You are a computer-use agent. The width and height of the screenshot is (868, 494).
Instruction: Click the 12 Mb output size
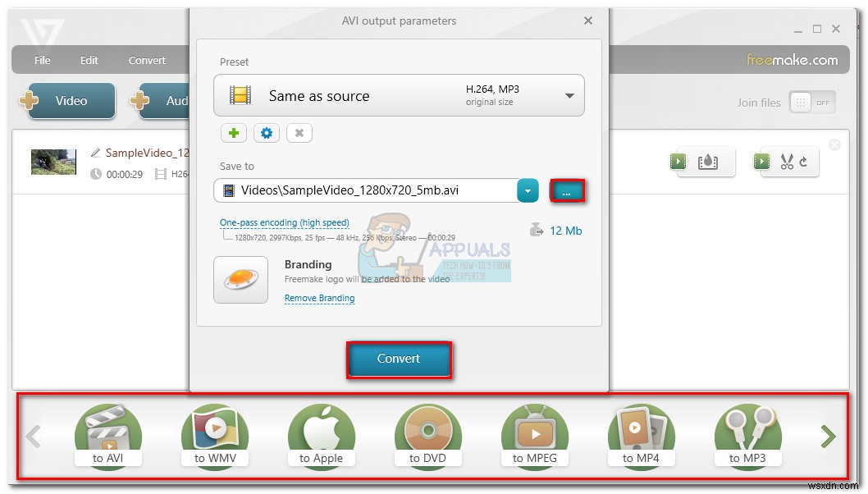pyautogui.click(x=565, y=231)
